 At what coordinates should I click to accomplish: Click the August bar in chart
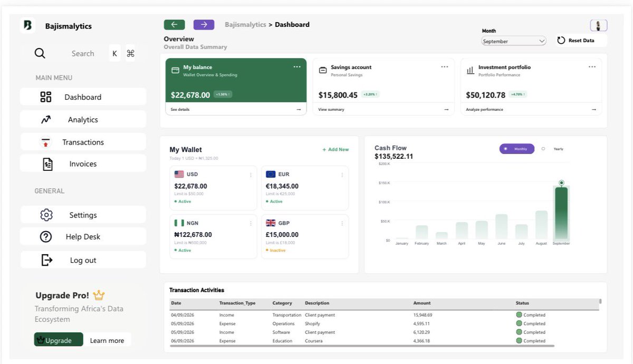point(541,225)
